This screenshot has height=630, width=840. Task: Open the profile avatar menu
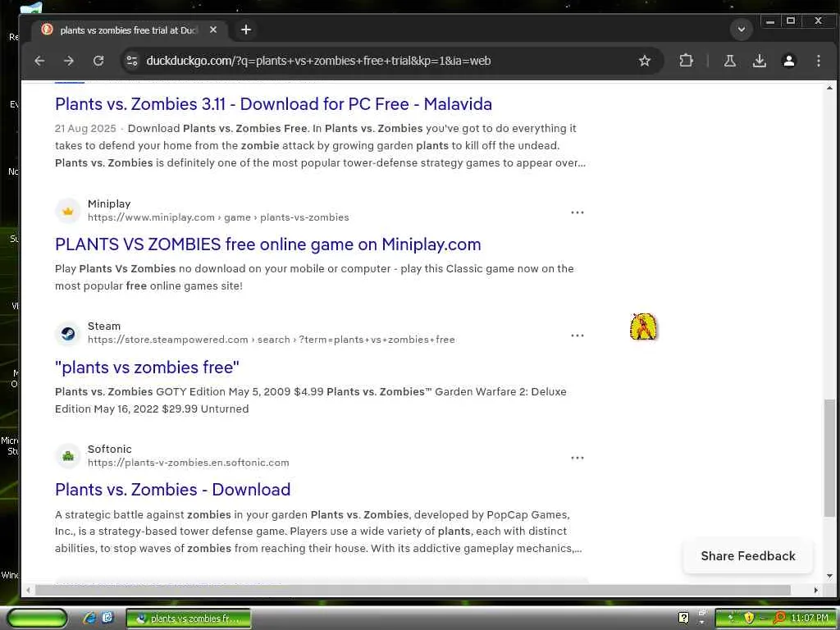pyautogui.click(x=788, y=61)
